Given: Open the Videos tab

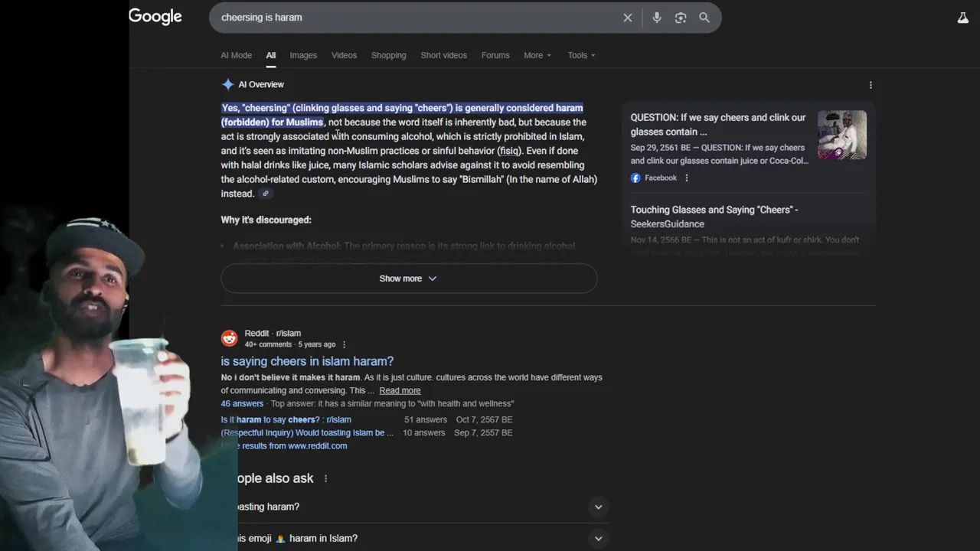Looking at the screenshot, I should (x=345, y=55).
